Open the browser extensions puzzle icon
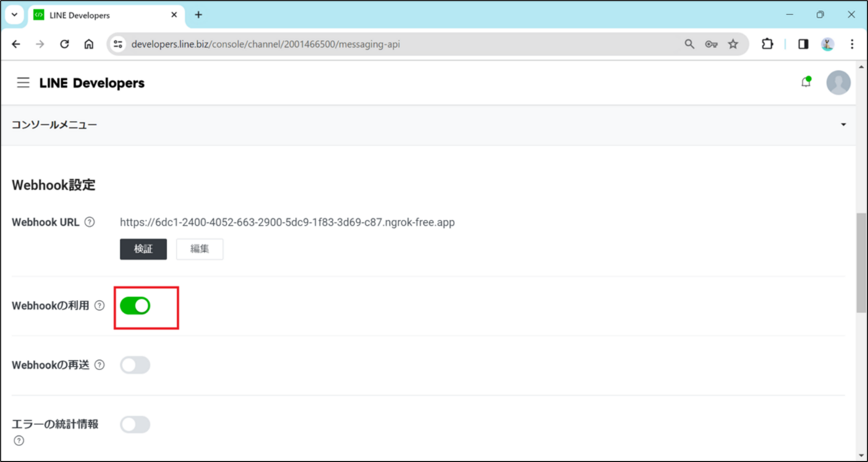Image resolution: width=868 pixels, height=462 pixels. 767,44
